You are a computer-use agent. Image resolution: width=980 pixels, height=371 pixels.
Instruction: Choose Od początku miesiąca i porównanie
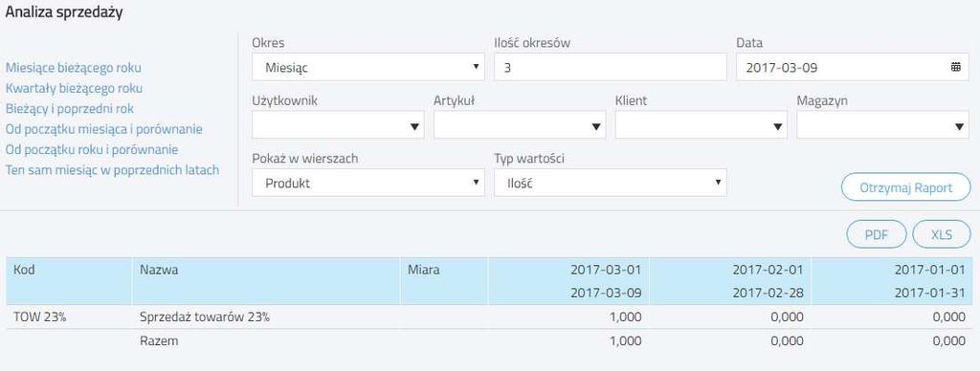coord(103,129)
